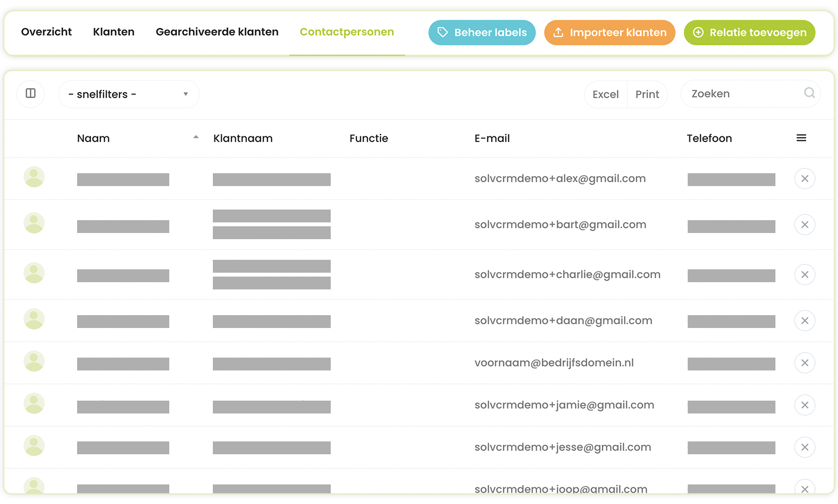Export the table via Excel button

tap(606, 94)
